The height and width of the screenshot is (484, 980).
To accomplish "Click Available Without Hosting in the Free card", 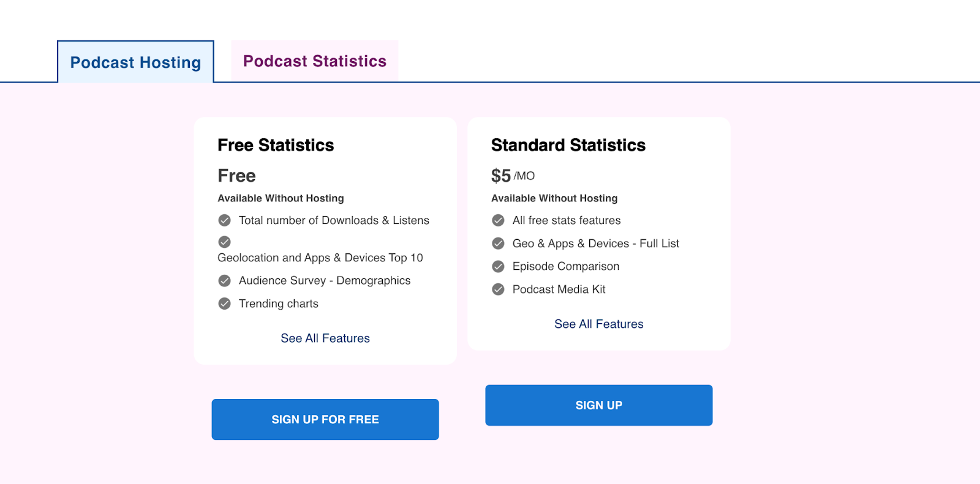I will (x=280, y=198).
